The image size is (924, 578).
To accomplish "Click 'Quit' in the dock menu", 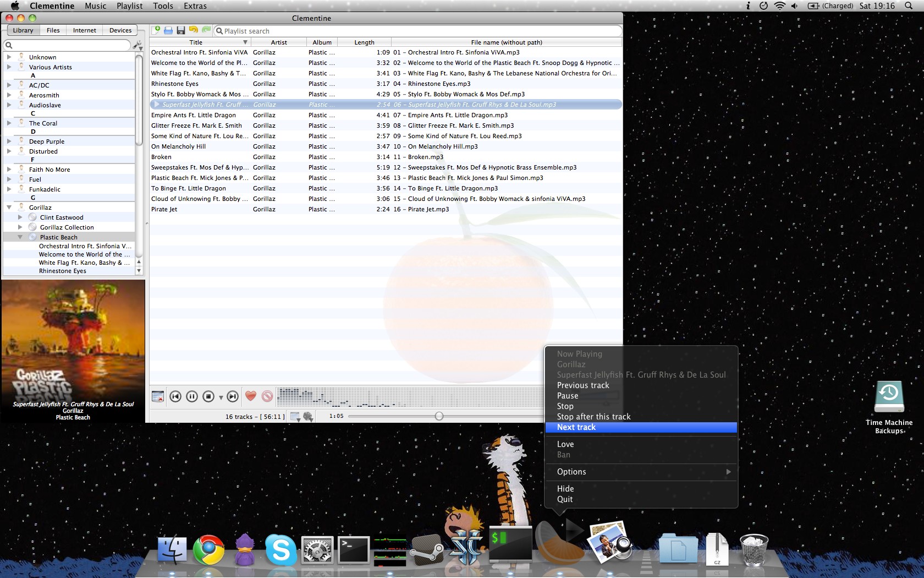I will tap(564, 499).
